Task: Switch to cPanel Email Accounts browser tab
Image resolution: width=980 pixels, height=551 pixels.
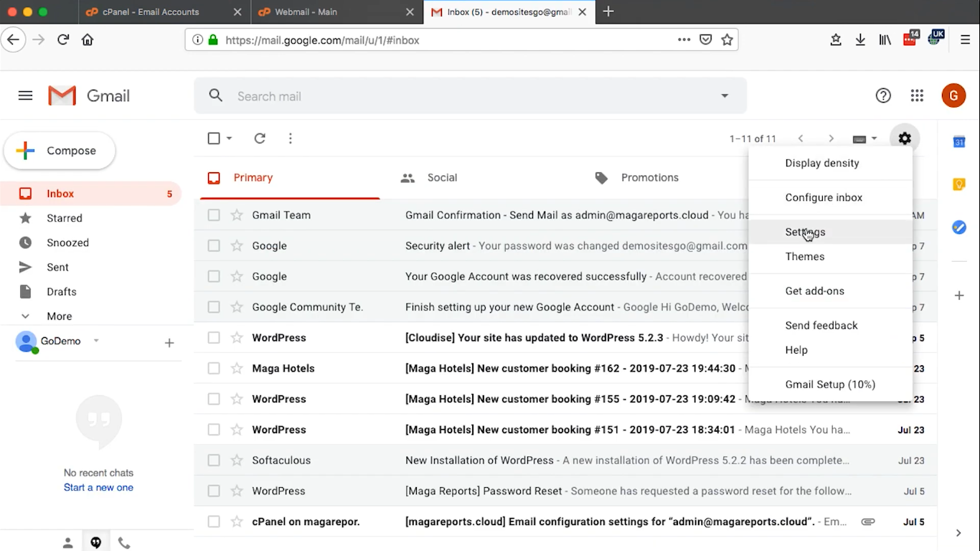Action: pyautogui.click(x=164, y=12)
